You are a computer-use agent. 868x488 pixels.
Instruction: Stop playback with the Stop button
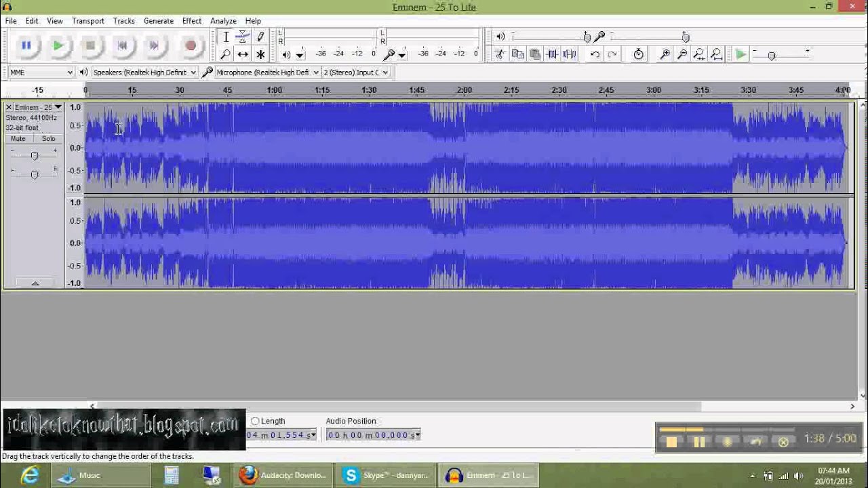[x=90, y=45]
